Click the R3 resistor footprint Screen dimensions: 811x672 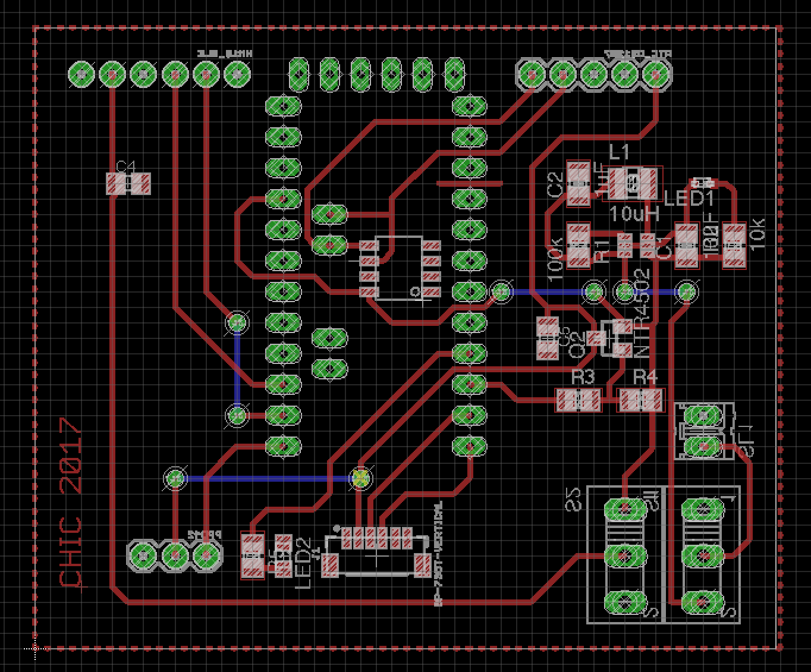point(578,400)
